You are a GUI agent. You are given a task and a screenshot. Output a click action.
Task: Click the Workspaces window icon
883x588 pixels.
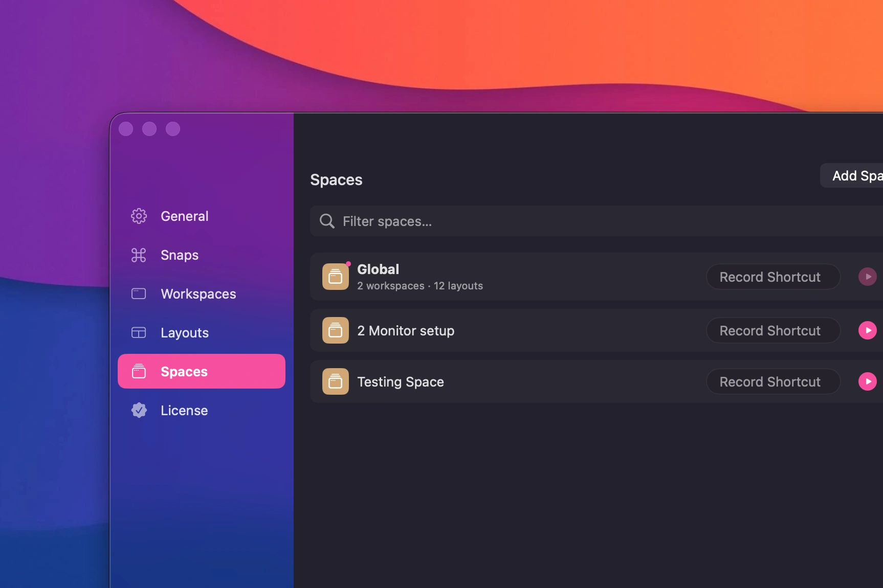point(139,294)
